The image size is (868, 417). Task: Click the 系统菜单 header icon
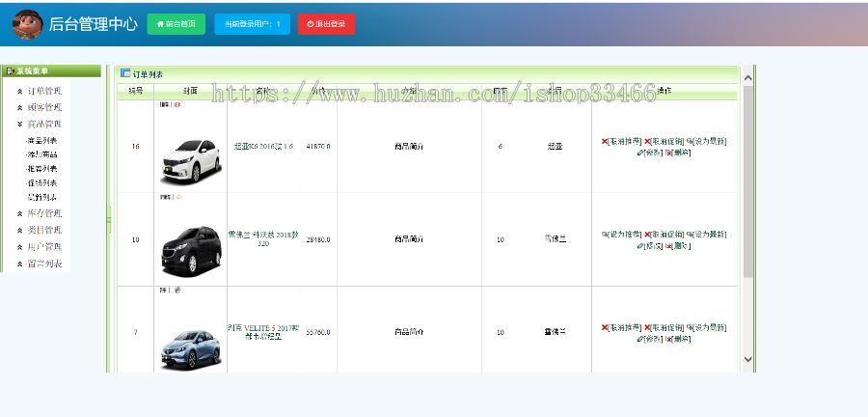10,70
